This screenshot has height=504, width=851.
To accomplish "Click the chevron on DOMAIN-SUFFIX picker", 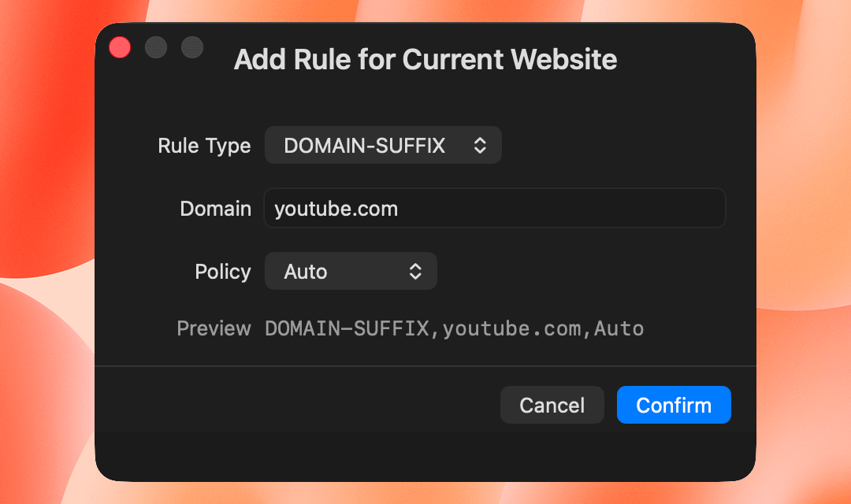I will [x=481, y=145].
